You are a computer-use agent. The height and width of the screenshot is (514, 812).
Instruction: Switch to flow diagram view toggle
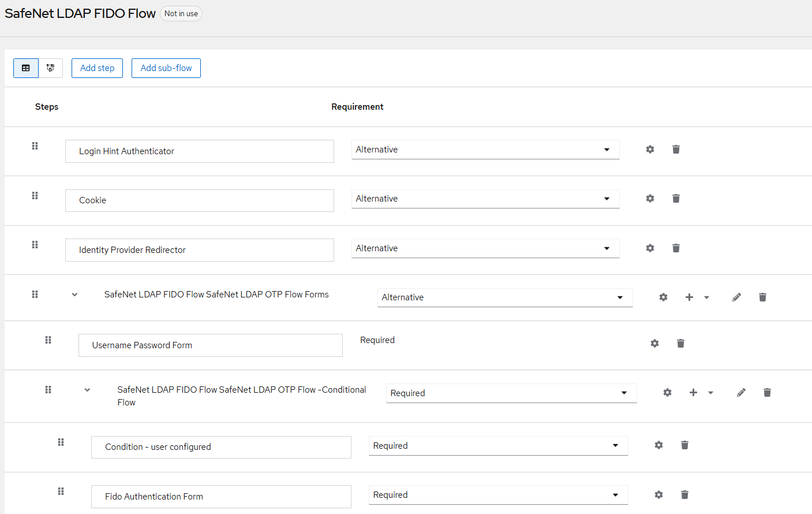coord(51,68)
